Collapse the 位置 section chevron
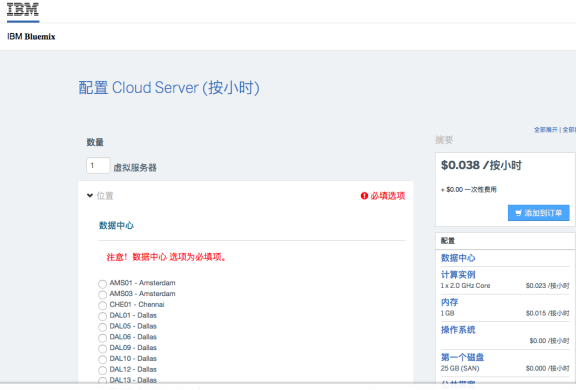The height and width of the screenshot is (390, 576). [x=90, y=195]
